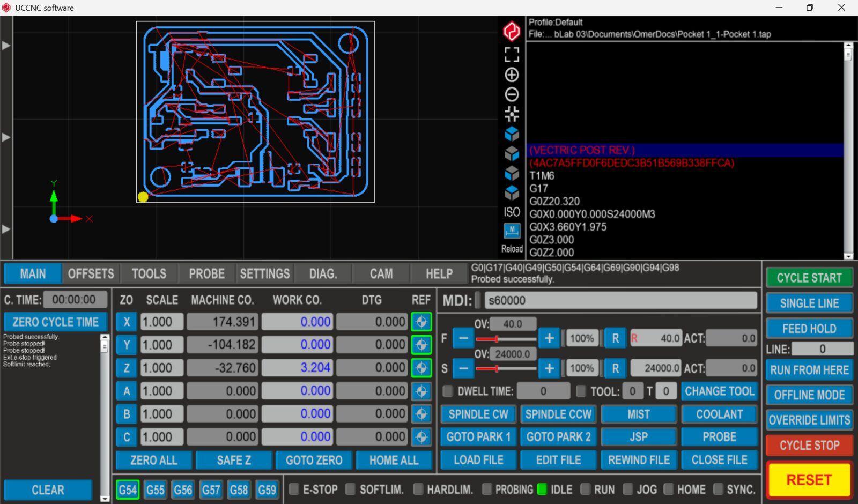
Task: Click GOTO ZERO button
Action: (x=314, y=460)
